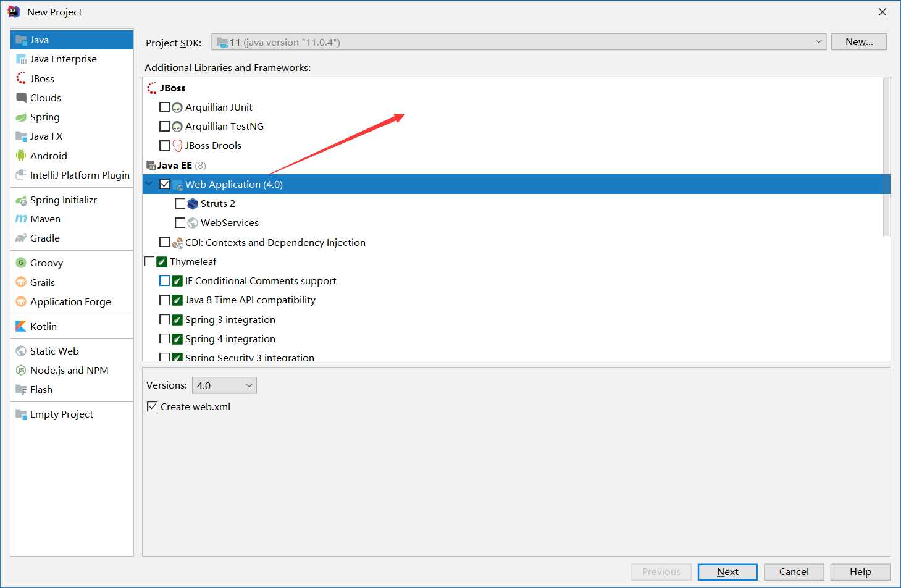
Task: Click the Java EE group header
Action: (174, 166)
